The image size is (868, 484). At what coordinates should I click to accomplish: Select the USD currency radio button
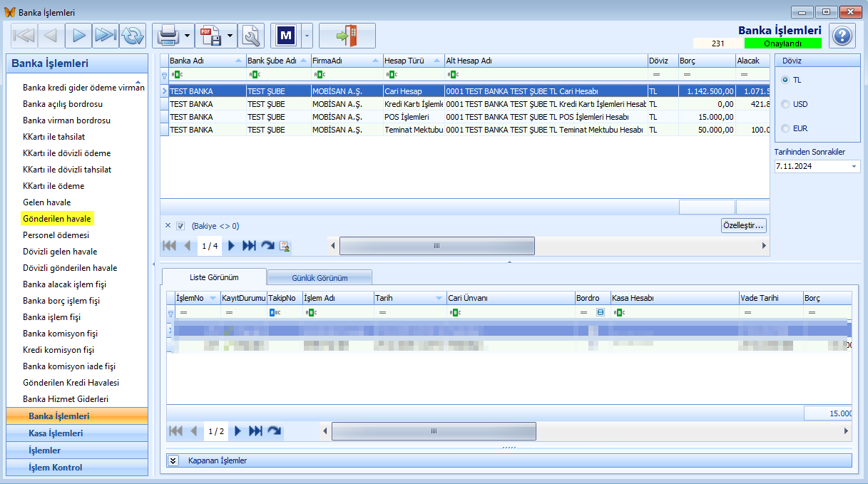786,104
